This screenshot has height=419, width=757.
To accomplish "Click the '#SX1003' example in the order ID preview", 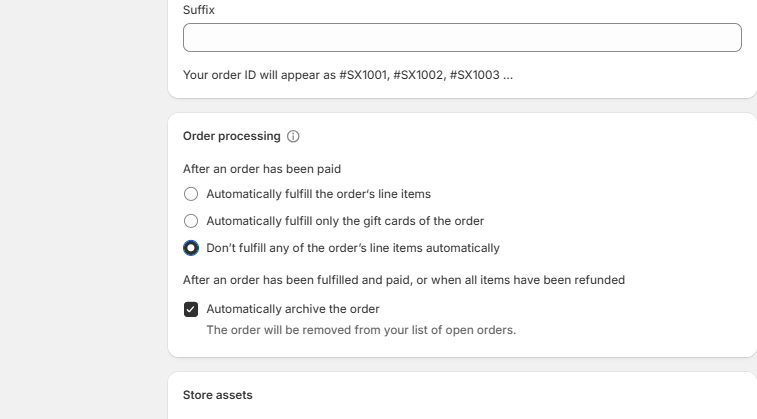I will point(474,74).
